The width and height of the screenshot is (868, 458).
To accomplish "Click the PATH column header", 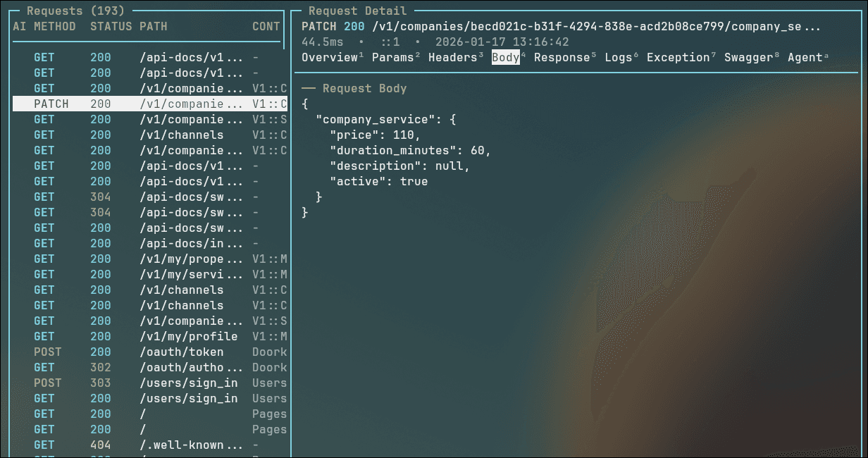I will [156, 26].
